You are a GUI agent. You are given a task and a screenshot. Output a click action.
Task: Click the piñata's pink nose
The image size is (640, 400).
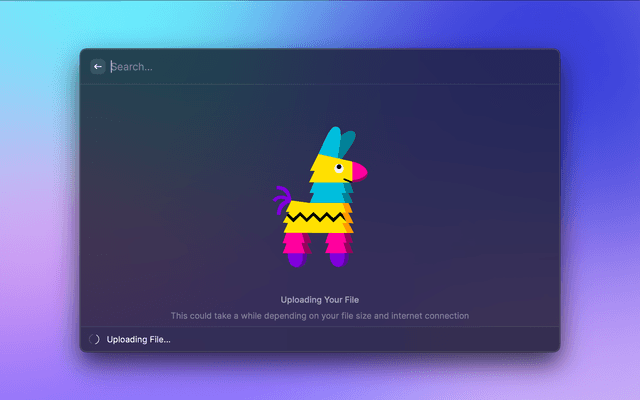click(358, 172)
